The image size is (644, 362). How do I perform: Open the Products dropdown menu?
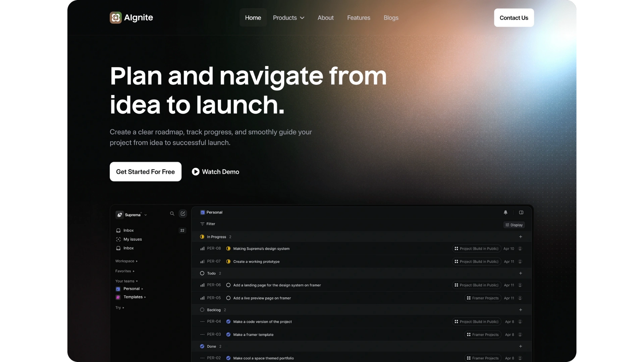point(288,18)
